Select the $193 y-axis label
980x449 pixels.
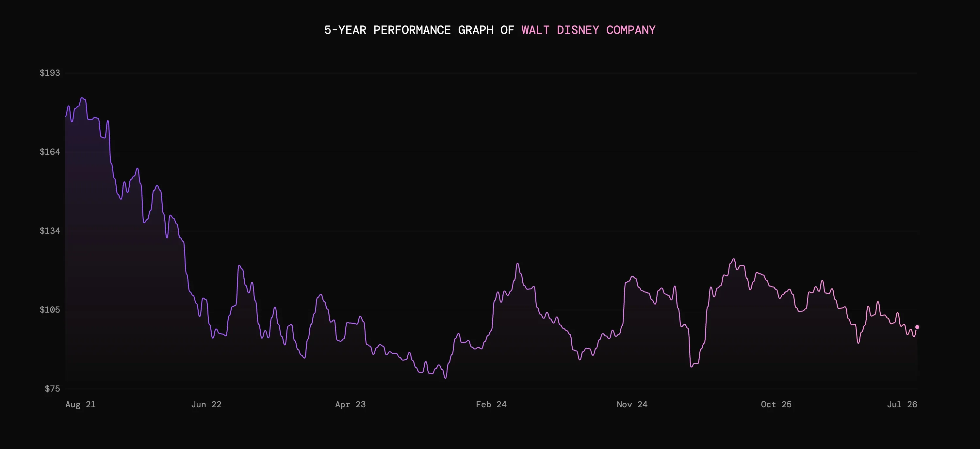pos(50,72)
